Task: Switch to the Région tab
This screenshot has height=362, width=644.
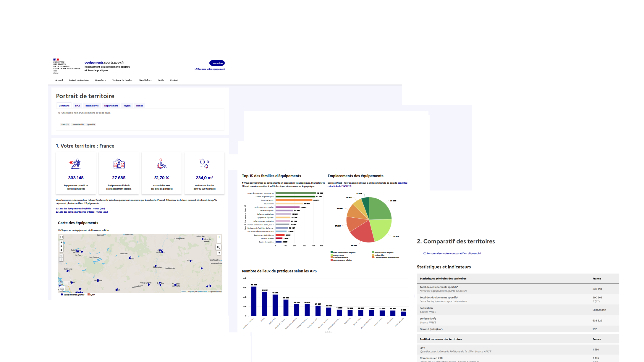Action: click(x=127, y=106)
